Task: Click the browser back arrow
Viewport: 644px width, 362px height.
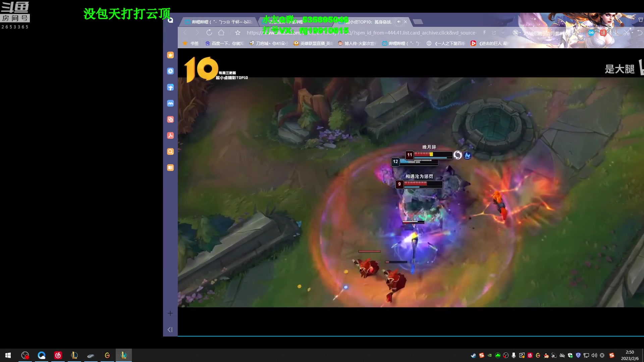Action: pos(185,33)
